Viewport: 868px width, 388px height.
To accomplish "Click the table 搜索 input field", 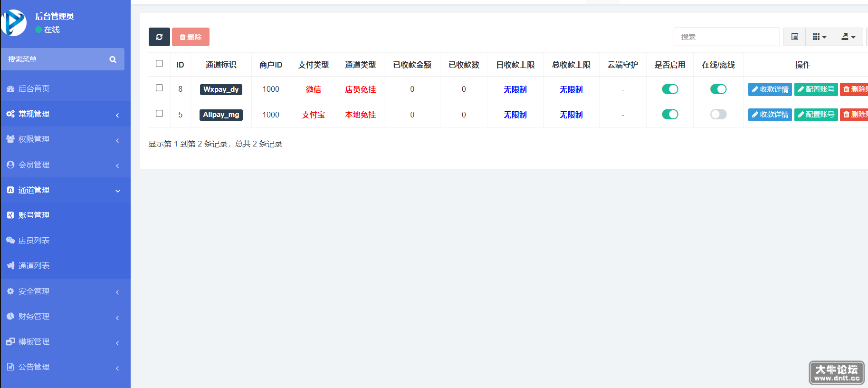I will click(726, 37).
